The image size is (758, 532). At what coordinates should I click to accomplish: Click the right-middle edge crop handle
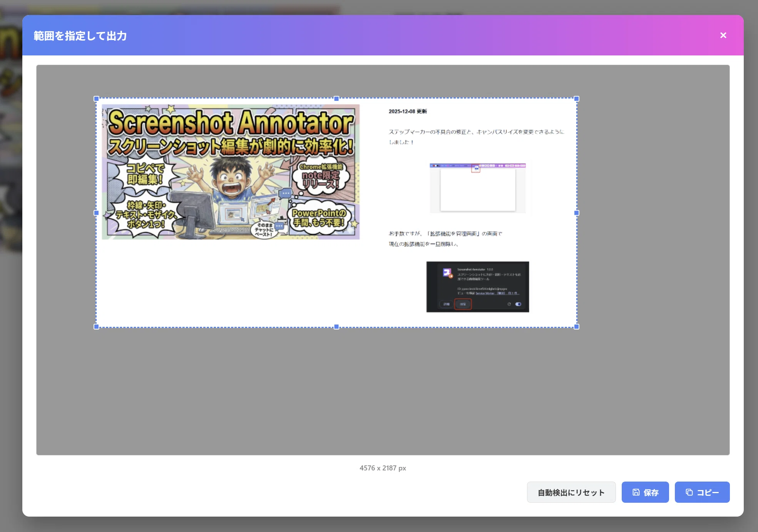coord(577,213)
